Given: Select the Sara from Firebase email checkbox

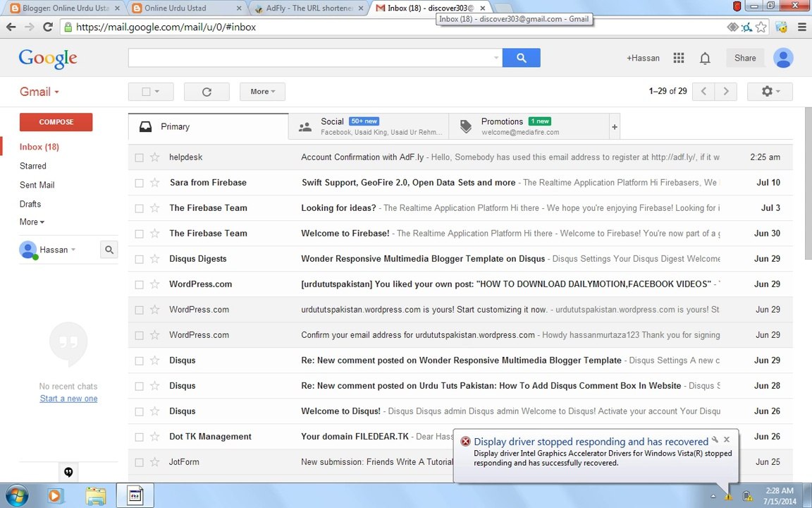Looking at the screenshot, I should (x=139, y=183).
